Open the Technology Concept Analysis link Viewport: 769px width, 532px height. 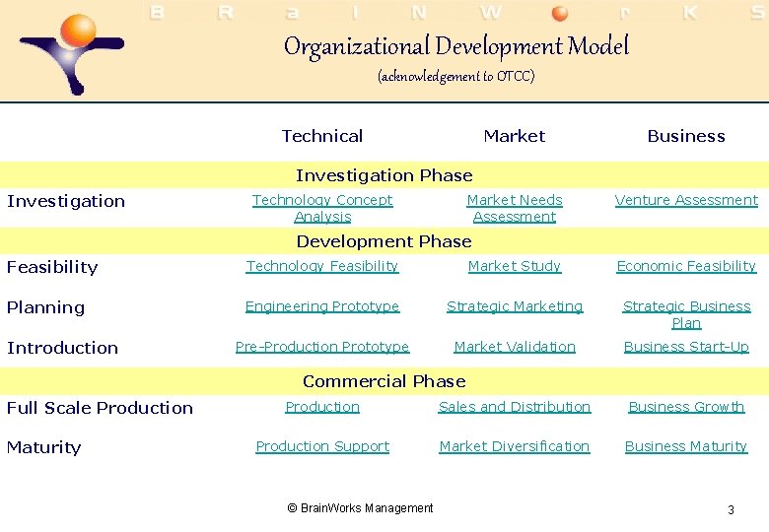pos(322,208)
